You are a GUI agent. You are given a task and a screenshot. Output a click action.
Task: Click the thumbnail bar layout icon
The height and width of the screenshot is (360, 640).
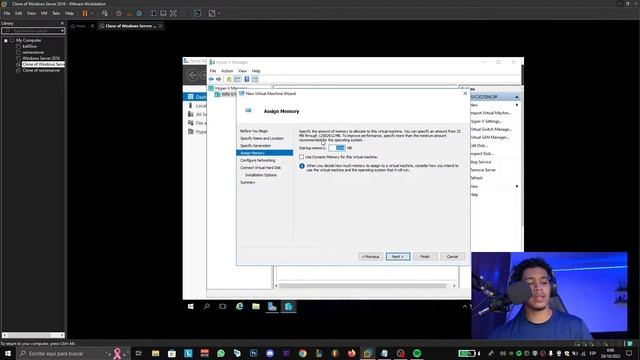163,13
